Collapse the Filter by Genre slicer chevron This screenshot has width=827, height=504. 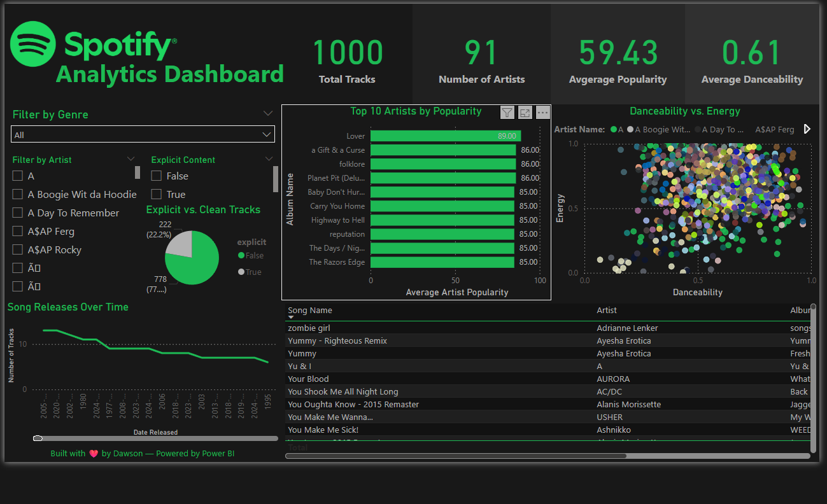[x=268, y=113]
